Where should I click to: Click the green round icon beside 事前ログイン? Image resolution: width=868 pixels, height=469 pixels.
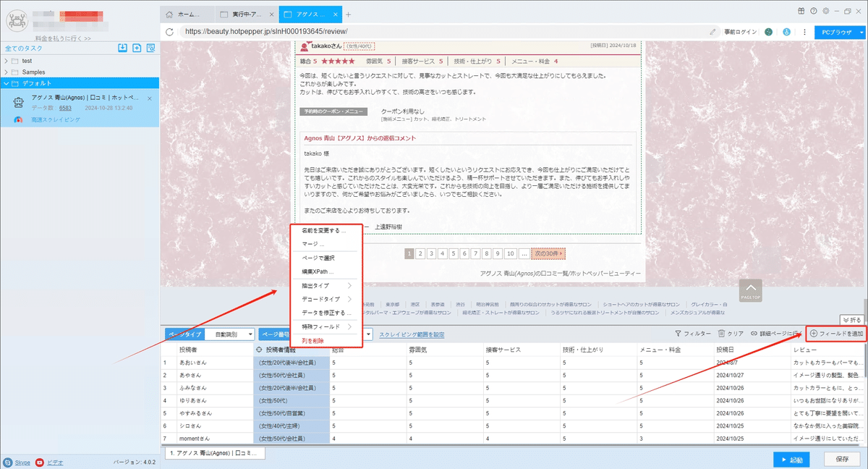(769, 32)
